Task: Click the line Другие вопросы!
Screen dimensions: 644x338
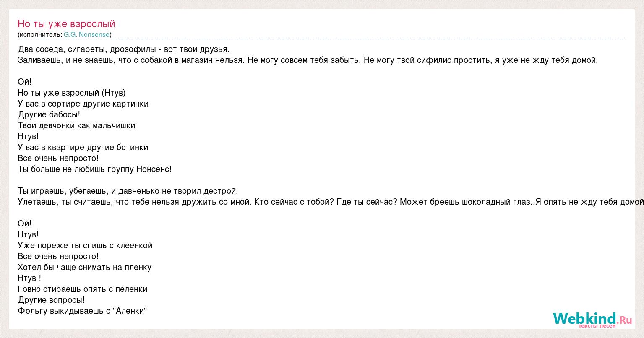Action: (51, 300)
